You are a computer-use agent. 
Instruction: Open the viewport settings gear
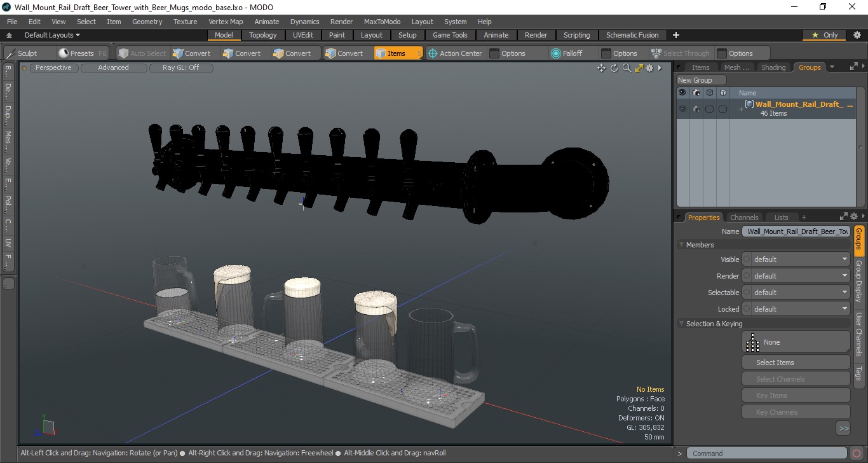(649, 68)
